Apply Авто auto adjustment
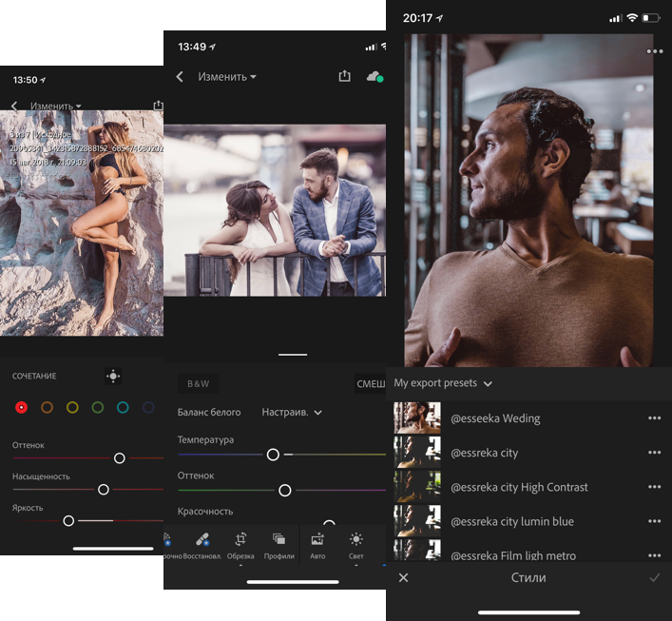Viewport: 672px width, 621px height. [317, 546]
